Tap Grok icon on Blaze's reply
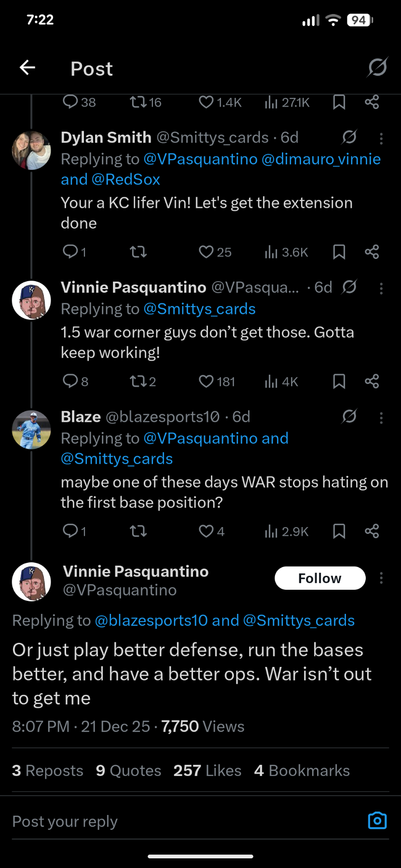 (x=349, y=417)
